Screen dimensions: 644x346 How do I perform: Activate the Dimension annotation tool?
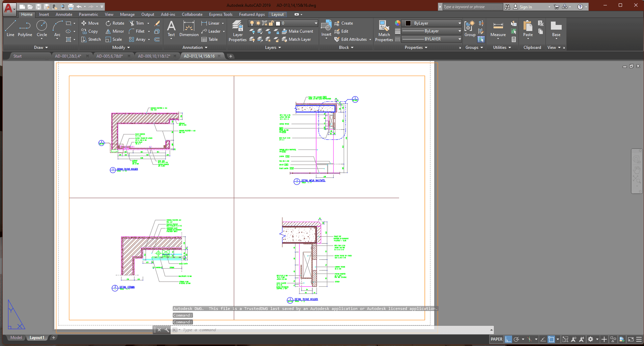tap(189, 28)
